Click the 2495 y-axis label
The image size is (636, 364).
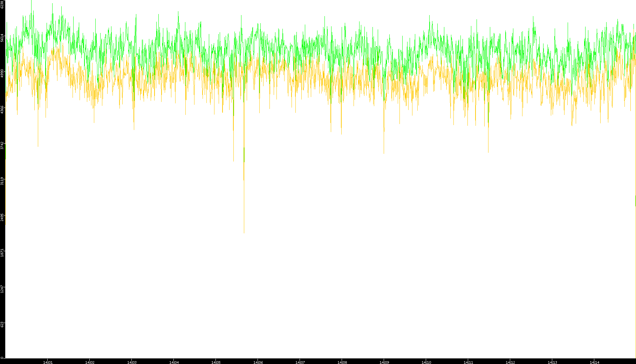pyautogui.click(x=2, y=217)
